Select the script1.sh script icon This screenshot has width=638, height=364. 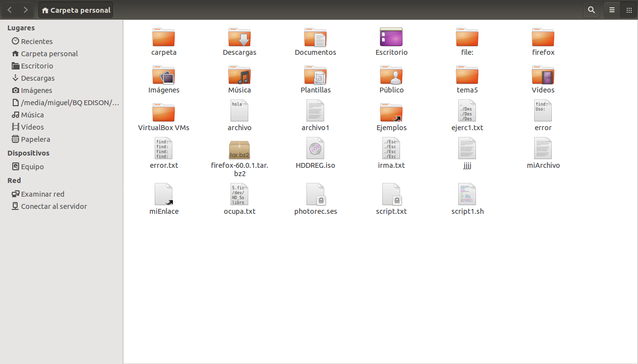click(x=467, y=194)
